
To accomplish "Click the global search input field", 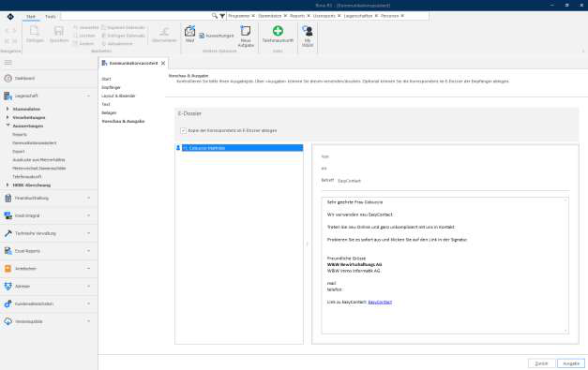I will tap(136, 16).
